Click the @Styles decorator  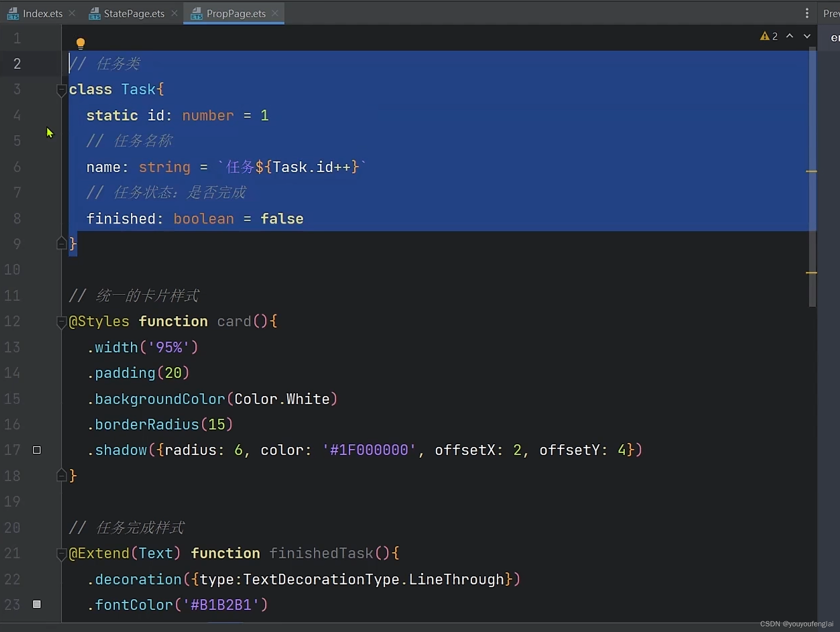click(x=99, y=321)
